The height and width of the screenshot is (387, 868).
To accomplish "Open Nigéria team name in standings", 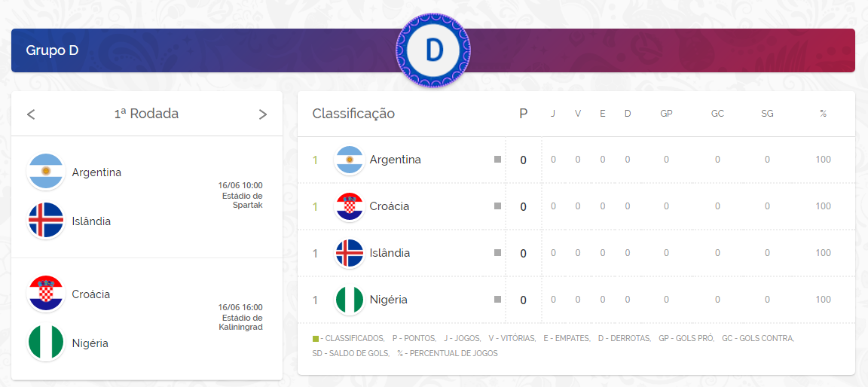I will (x=388, y=300).
